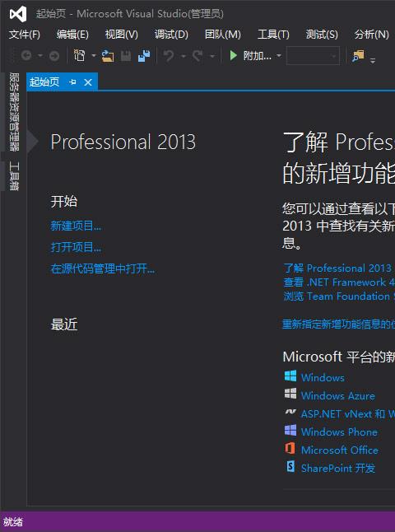Open the 调试(D) menu
The height and width of the screenshot is (532, 395).
(x=171, y=35)
